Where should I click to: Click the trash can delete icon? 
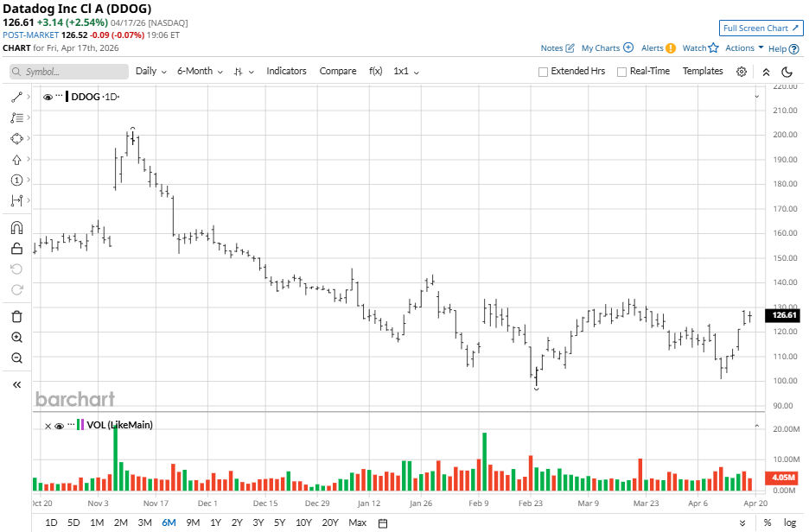(16, 317)
